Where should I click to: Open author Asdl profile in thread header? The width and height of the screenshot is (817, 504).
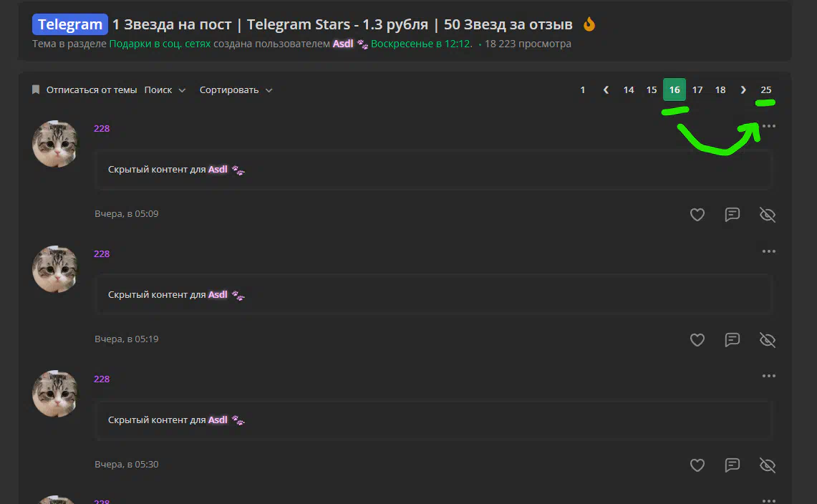(343, 44)
